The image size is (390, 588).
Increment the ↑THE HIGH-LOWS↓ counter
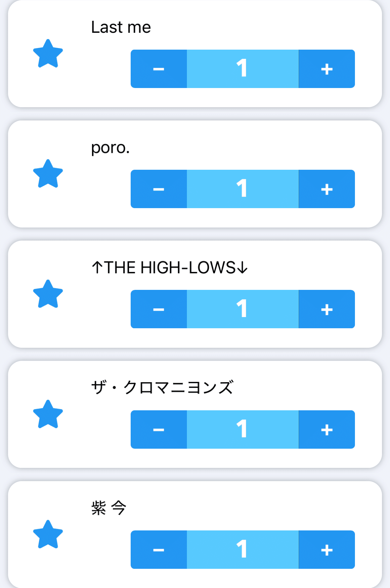tap(326, 309)
